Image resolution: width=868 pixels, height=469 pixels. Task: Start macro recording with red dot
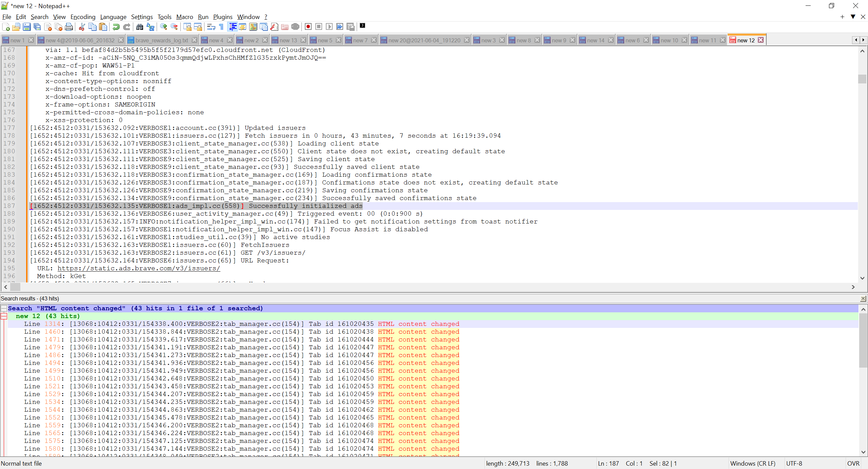point(308,26)
